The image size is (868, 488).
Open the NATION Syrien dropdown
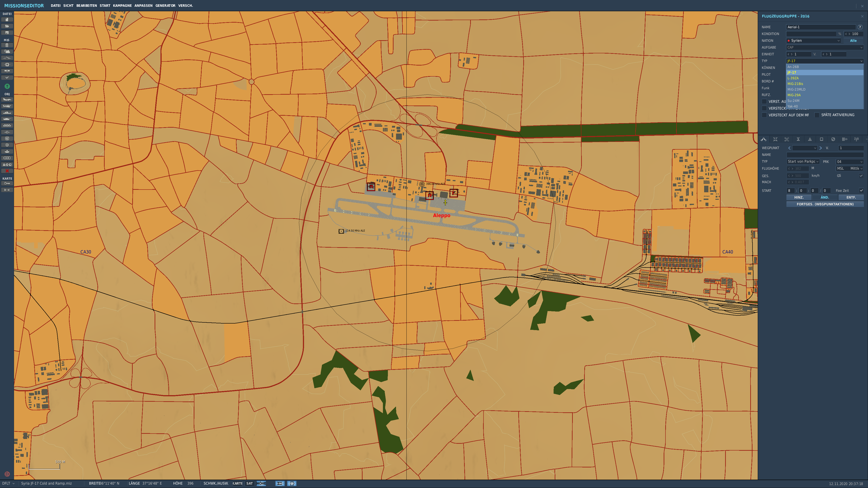coord(814,41)
